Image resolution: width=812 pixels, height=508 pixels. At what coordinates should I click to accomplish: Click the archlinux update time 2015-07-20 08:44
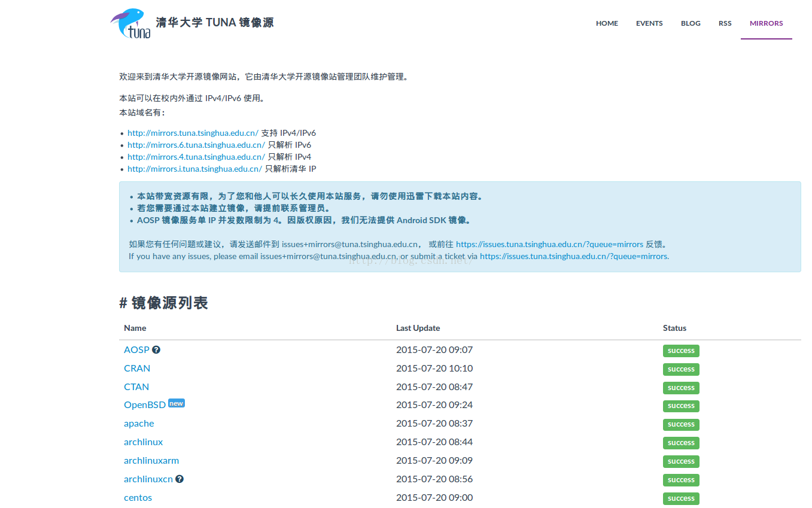click(x=434, y=442)
